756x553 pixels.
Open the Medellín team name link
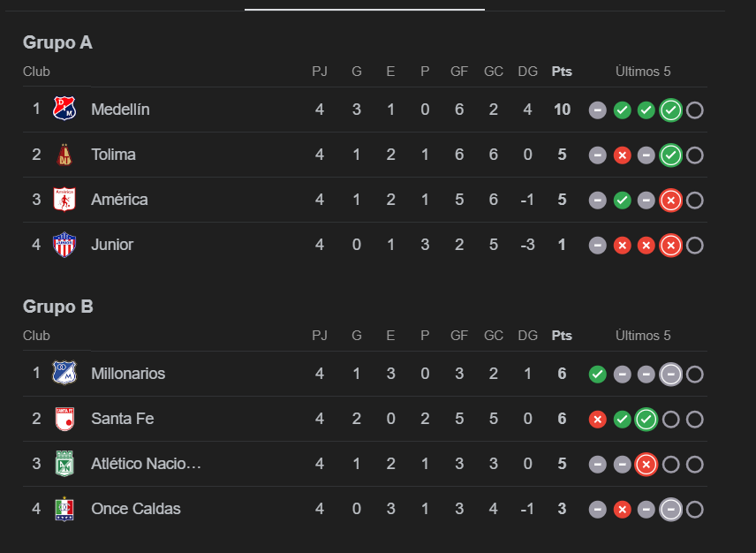click(x=120, y=110)
